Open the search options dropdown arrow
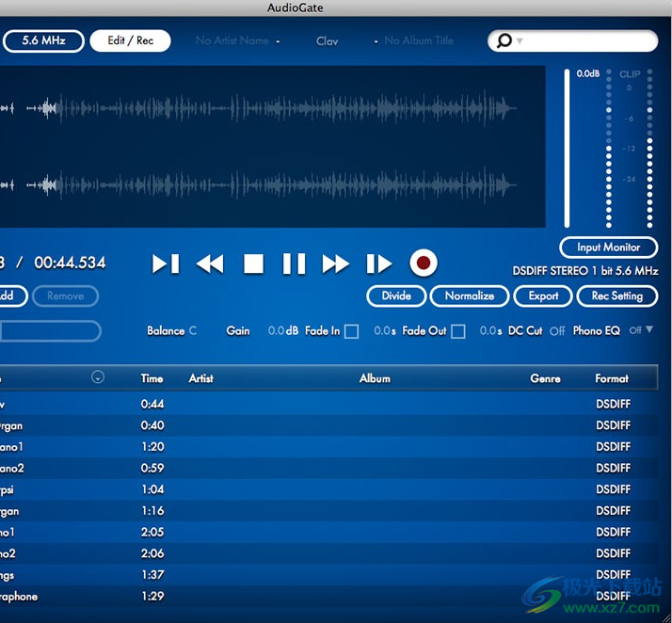The image size is (672, 623). click(x=520, y=41)
